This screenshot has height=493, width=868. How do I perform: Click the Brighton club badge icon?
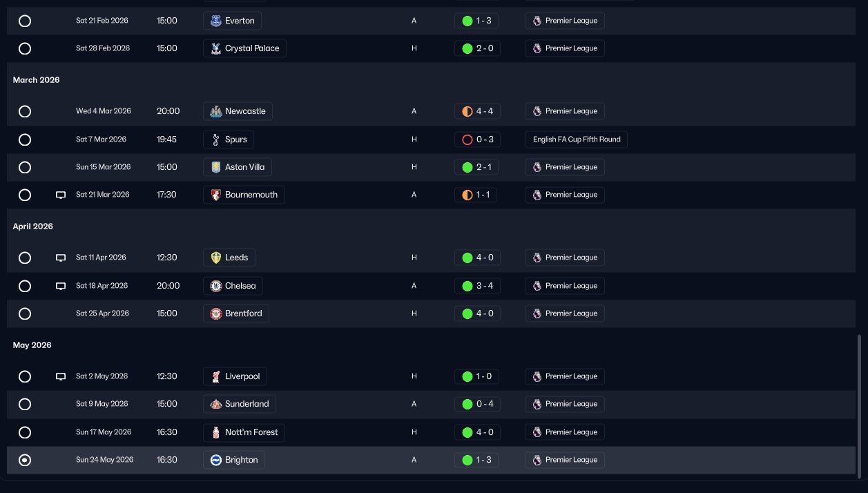[215, 460]
